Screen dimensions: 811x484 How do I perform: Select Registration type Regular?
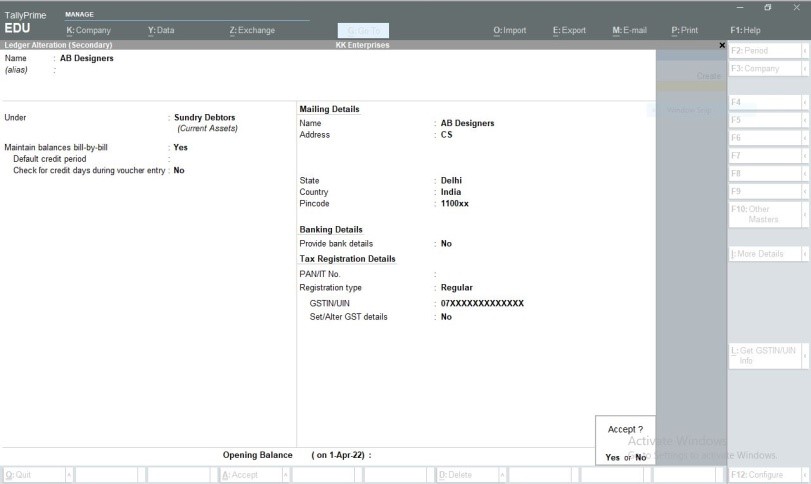[x=456, y=288]
